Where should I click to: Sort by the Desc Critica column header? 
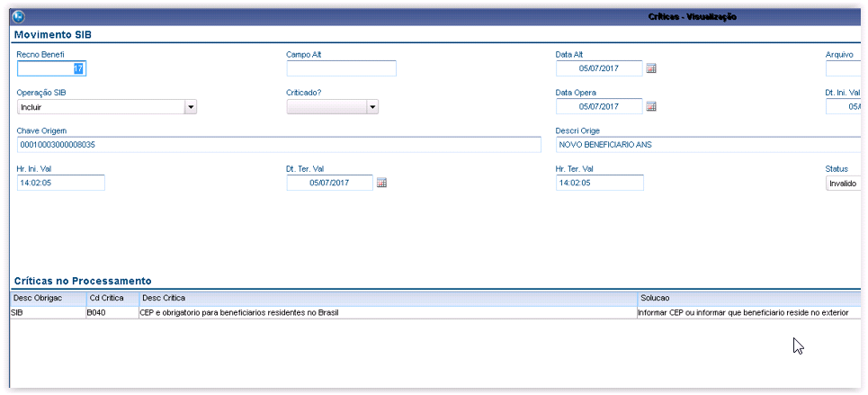[388, 298]
